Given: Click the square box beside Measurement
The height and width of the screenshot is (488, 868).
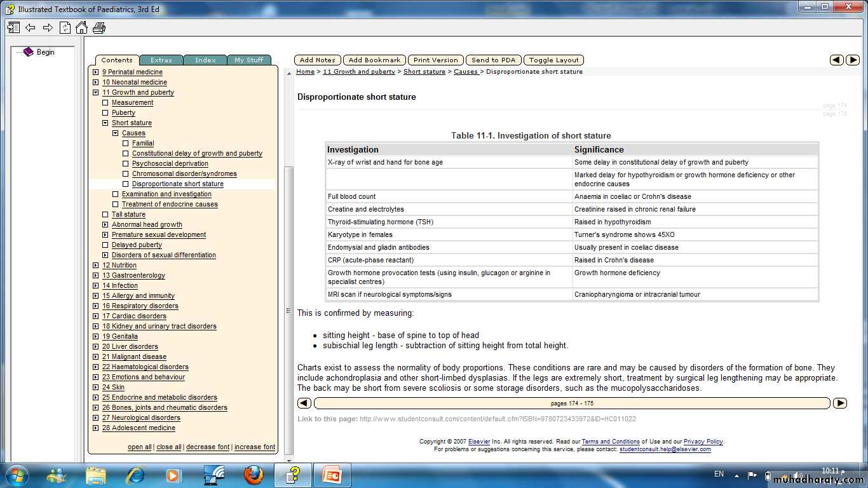Looking at the screenshot, I should point(105,103).
